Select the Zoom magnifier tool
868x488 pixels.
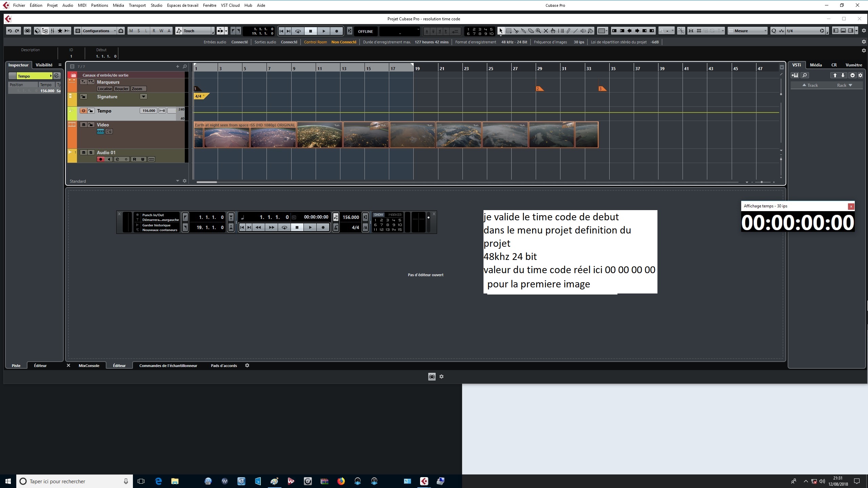(538, 31)
